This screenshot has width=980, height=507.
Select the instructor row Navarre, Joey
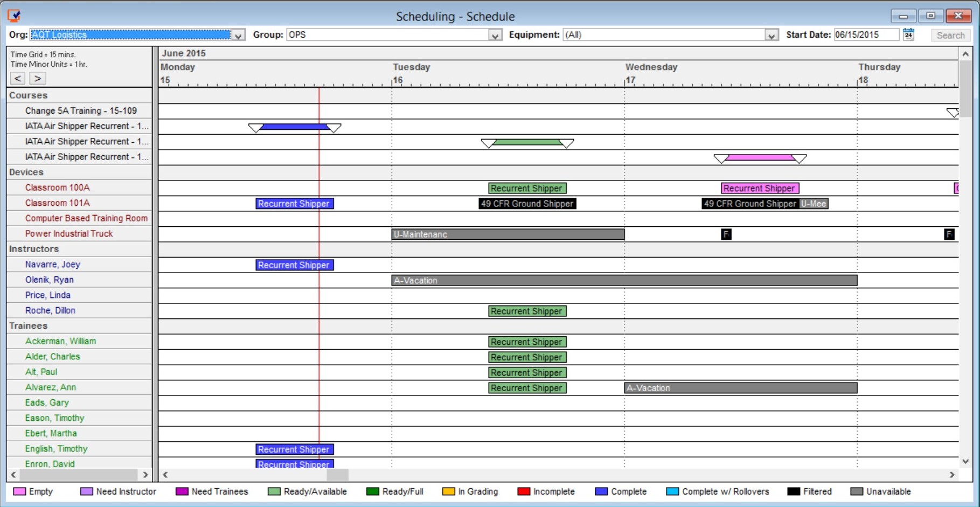(x=52, y=264)
